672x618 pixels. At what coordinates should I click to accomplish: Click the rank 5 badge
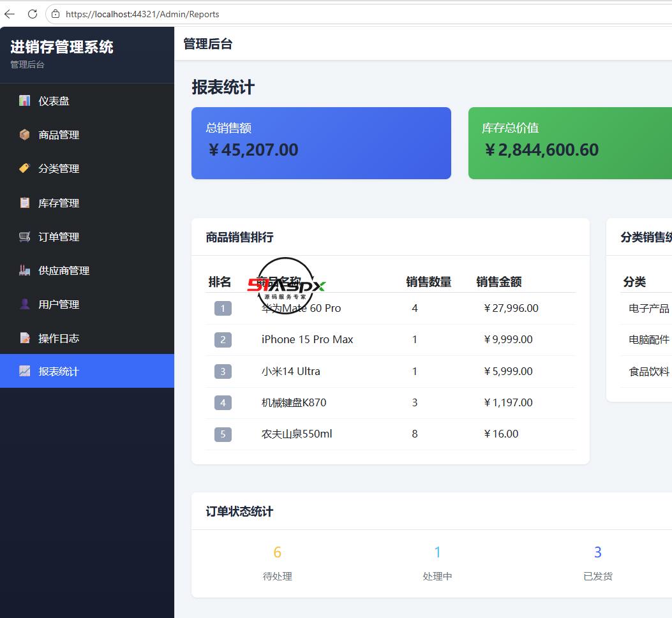pyautogui.click(x=223, y=434)
